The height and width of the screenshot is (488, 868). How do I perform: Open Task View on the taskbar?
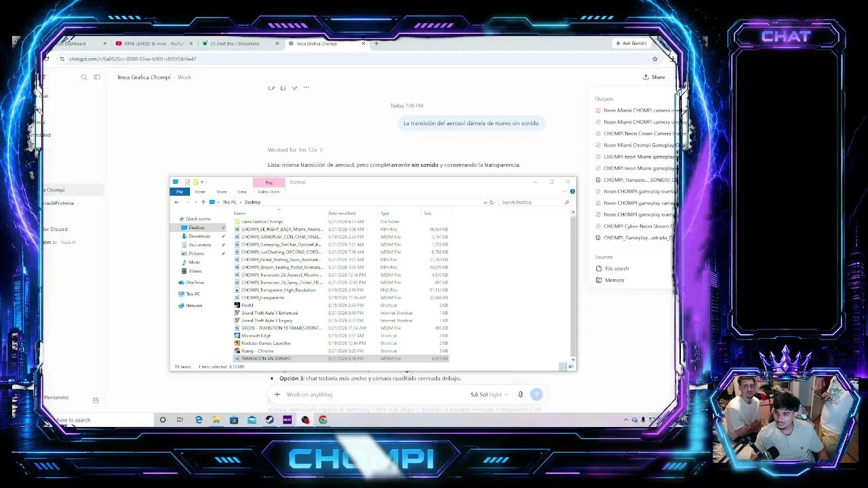tap(180, 420)
